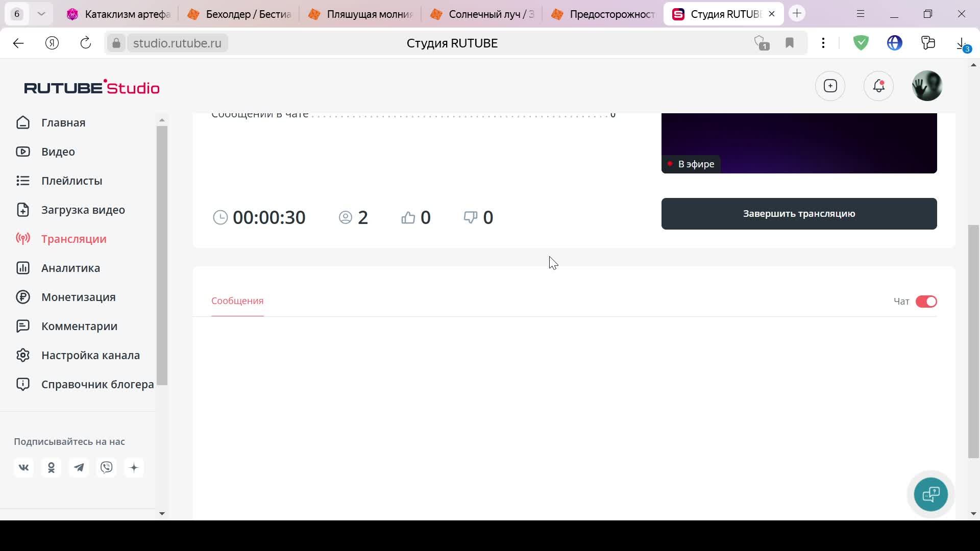Open the user profile avatar
Viewport: 980px width, 551px height.
[927, 86]
